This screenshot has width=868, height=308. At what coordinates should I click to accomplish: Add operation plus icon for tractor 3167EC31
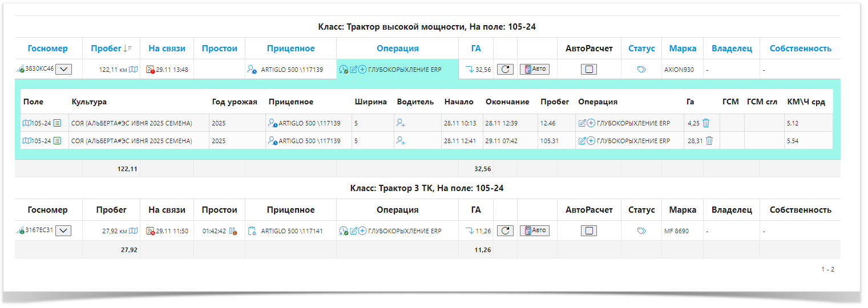tap(362, 231)
